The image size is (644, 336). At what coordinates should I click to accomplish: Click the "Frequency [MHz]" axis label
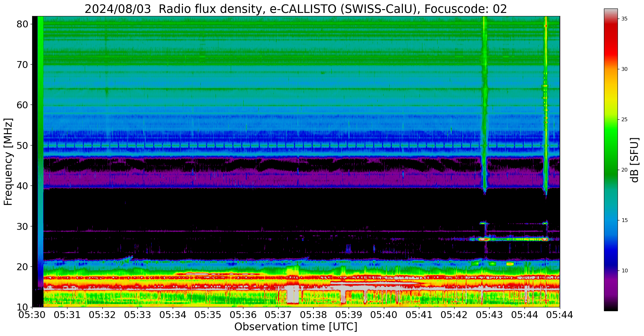[x=8, y=162]
